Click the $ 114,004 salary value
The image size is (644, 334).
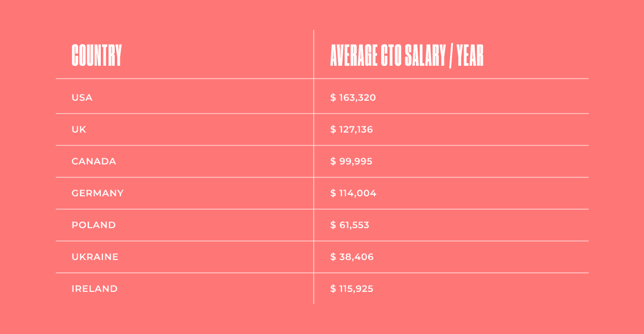(x=353, y=193)
